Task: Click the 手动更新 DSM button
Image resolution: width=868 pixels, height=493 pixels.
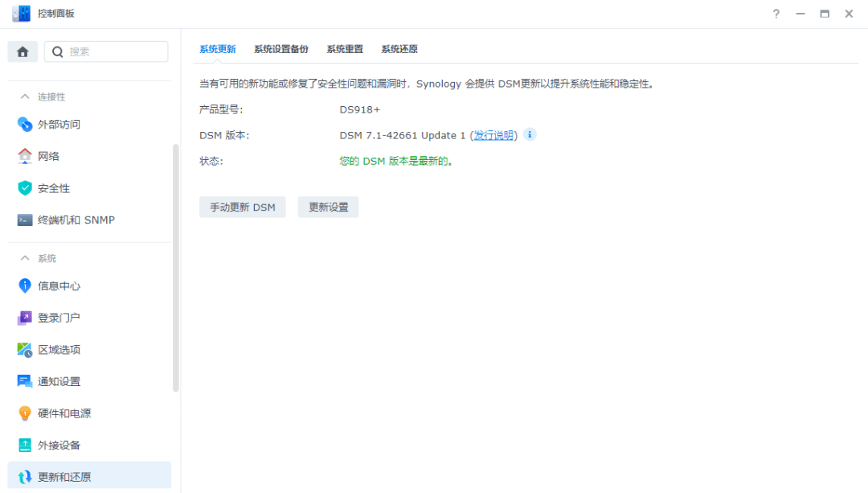Action: (x=243, y=207)
